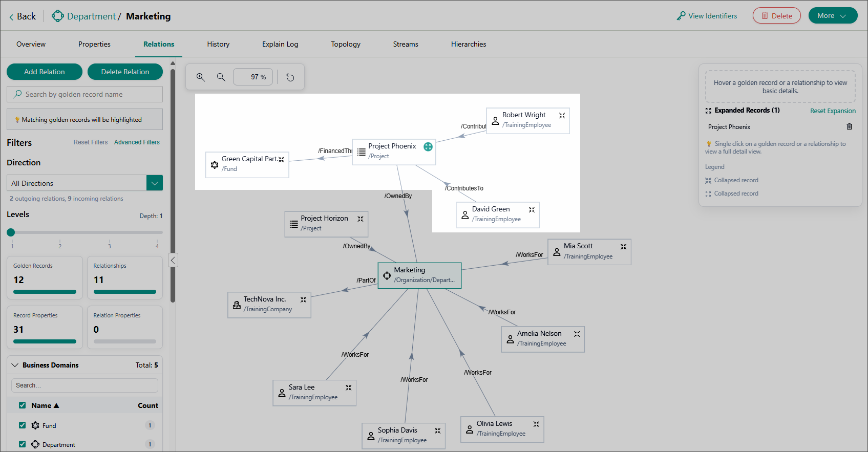Expand the Robert Wright node icon
868x452 pixels.
click(x=562, y=116)
